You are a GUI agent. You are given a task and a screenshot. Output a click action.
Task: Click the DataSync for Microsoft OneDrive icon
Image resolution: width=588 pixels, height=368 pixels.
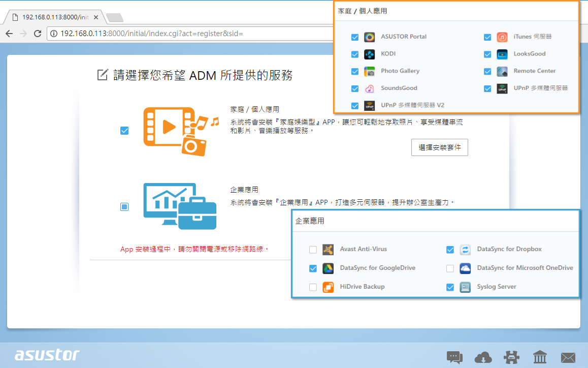coord(466,268)
